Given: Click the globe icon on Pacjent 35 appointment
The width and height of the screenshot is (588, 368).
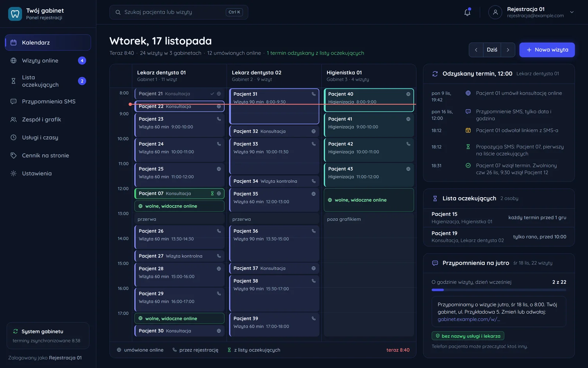Looking at the screenshot, I should [313, 194].
